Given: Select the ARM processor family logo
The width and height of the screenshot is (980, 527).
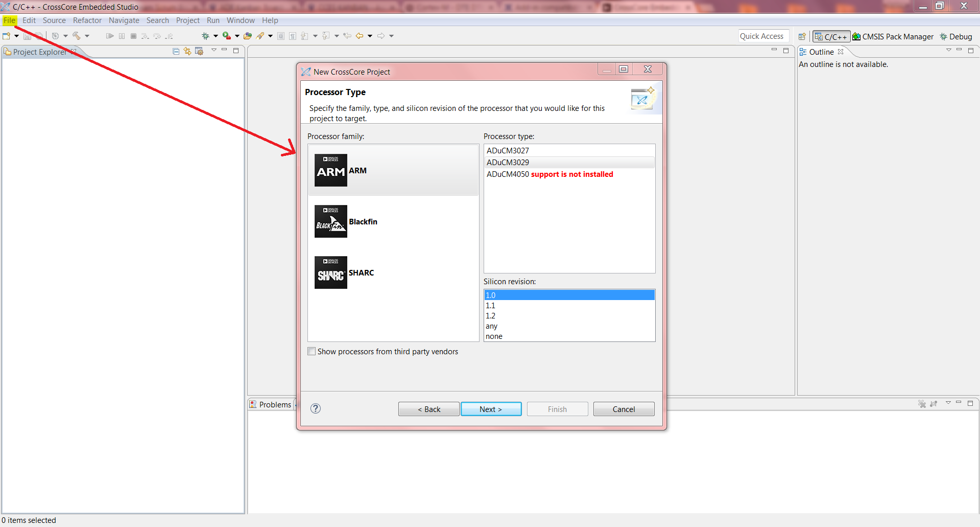Looking at the screenshot, I should [331, 170].
